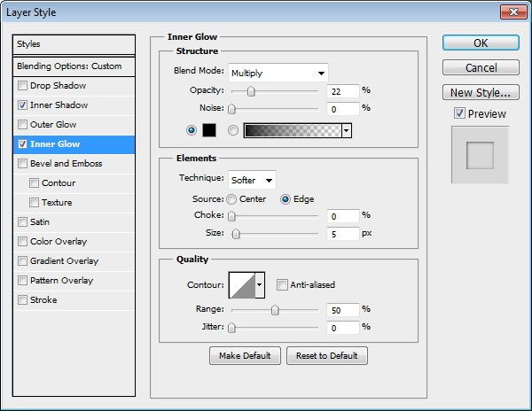This screenshot has height=411, width=532.
Task: Open the gradient editor bar
Action: (293, 130)
